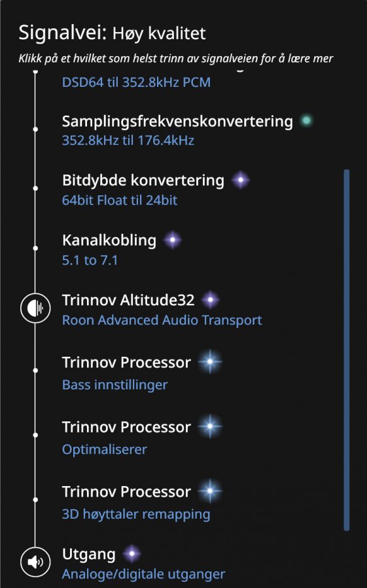Image resolution: width=367 pixels, height=588 pixels.
Task: Open the Bass innstillinger step
Action: (x=115, y=385)
